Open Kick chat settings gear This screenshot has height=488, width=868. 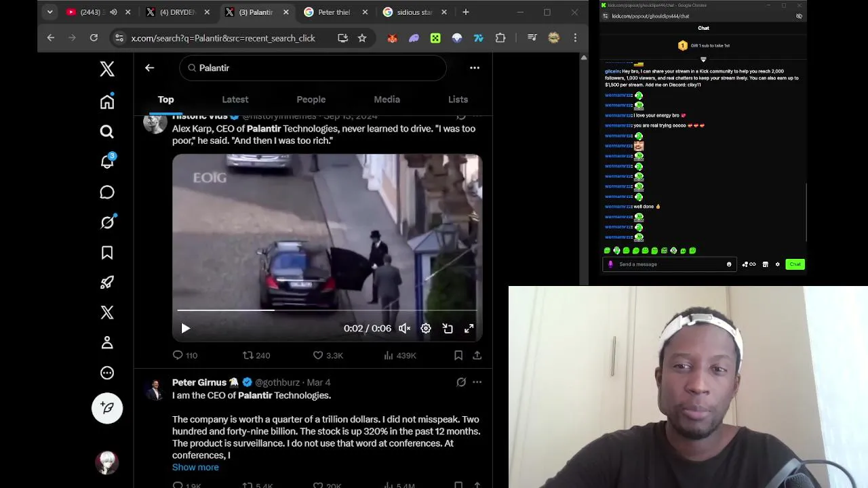tap(778, 264)
